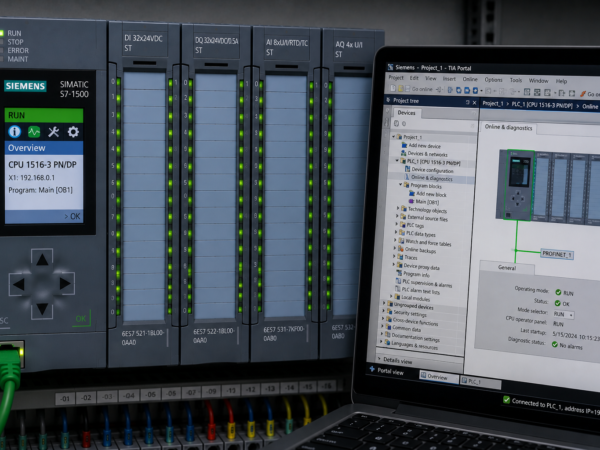Click the greyed Go online toolbar text

(x=422, y=89)
